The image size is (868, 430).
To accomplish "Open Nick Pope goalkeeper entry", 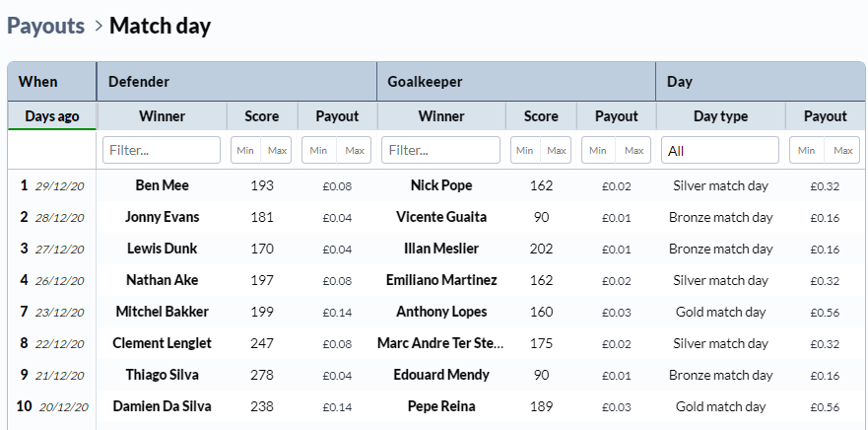I will (x=441, y=185).
